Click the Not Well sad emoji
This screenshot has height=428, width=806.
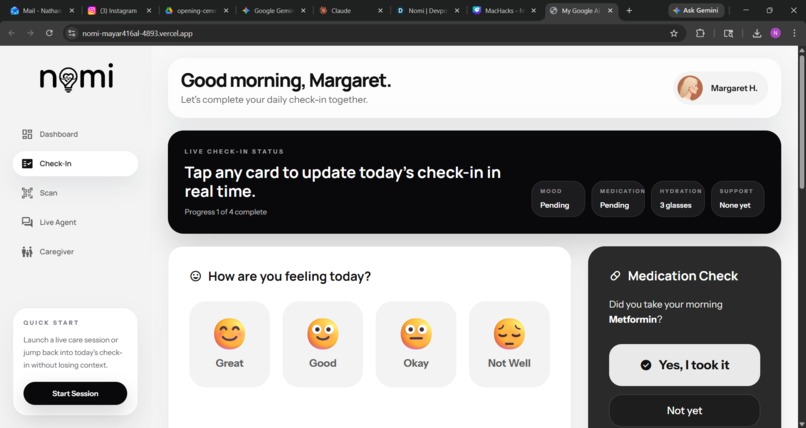(509, 333)
